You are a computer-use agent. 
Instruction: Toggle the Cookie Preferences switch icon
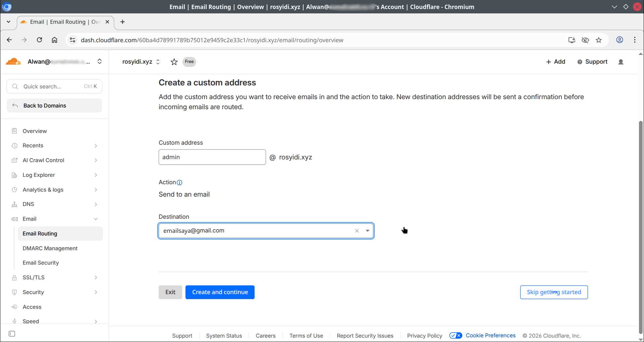(x=455, y=336)
